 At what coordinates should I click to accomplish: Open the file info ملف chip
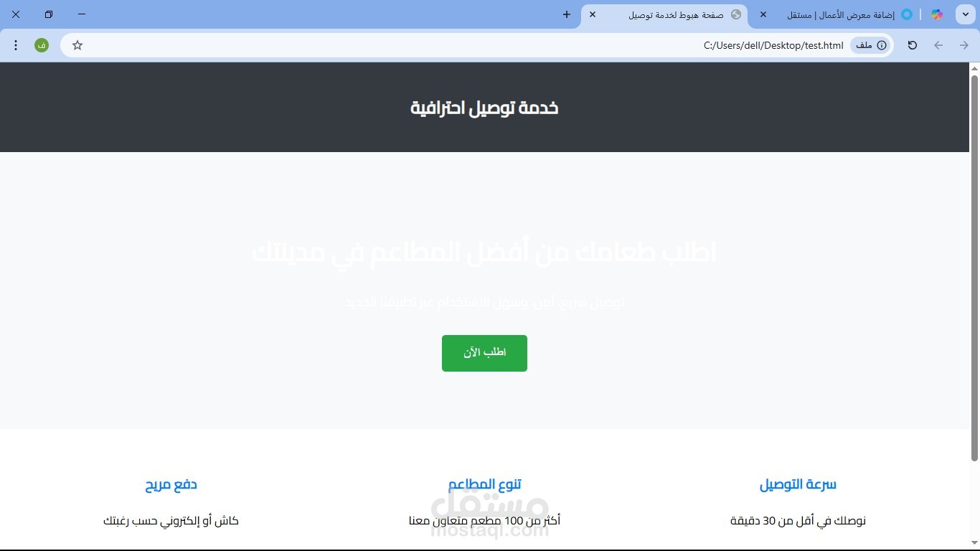871,45
